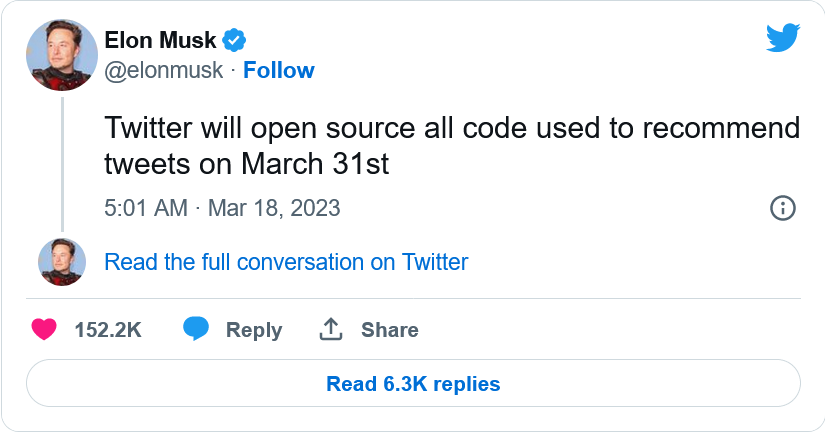Screen dimensions: 825x432
Task: Click the share arrow icon
Action: point(331,329)
